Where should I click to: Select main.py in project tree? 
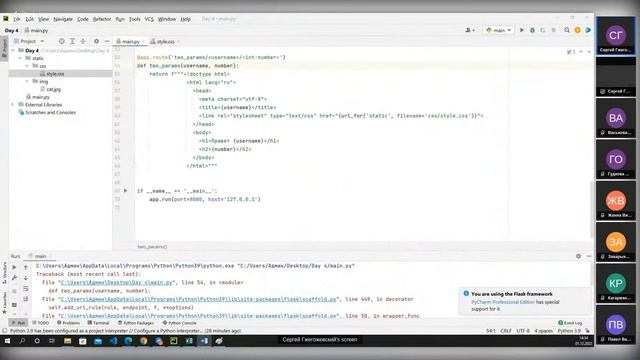[40, 97]
